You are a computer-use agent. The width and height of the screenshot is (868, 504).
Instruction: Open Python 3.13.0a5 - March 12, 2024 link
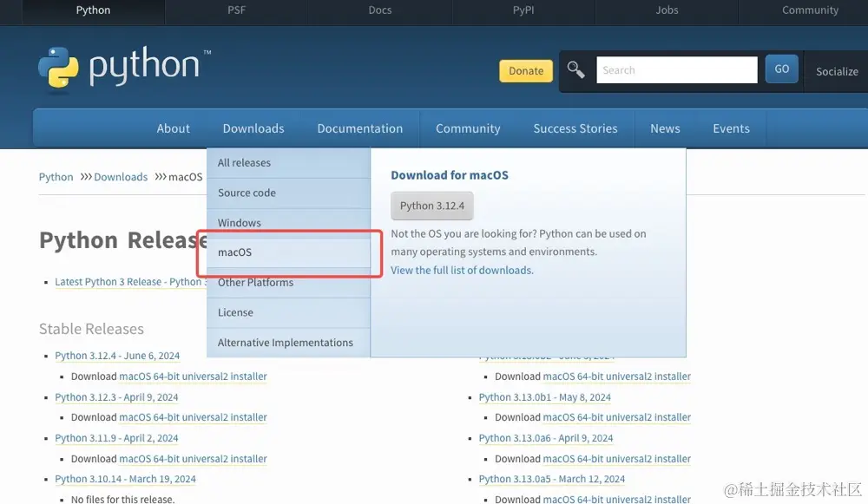click(x=552, y=479)
